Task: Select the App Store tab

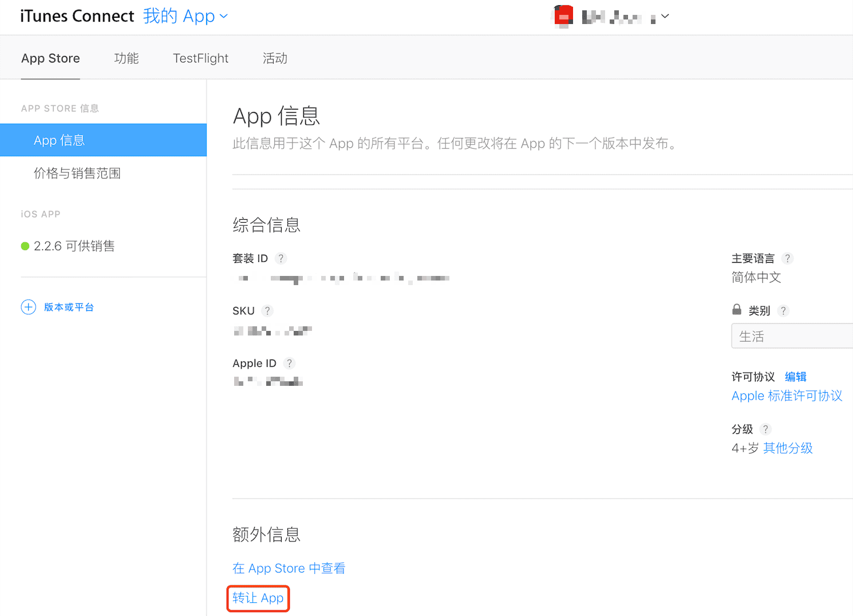Action: 50,58
